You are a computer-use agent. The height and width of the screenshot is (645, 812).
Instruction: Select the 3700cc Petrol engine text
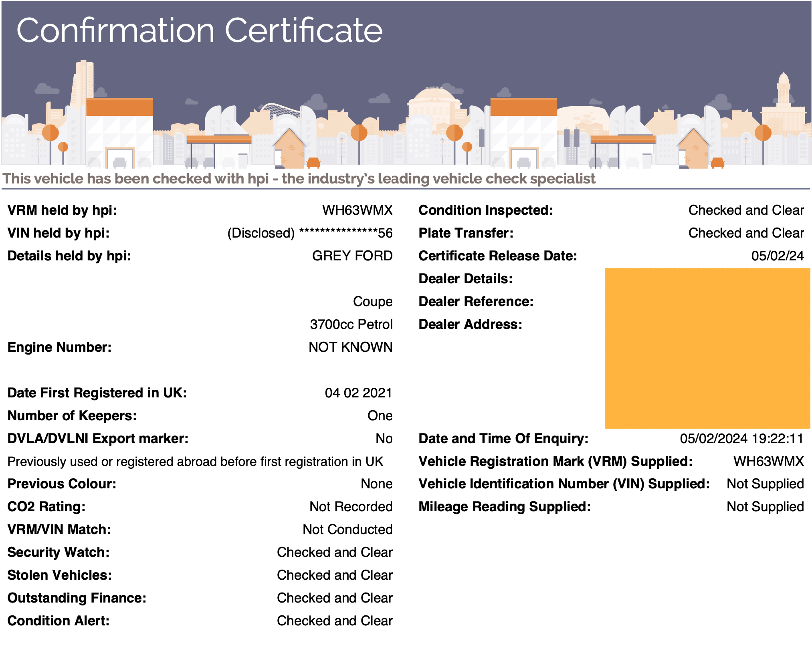click(x=351, y=324)
